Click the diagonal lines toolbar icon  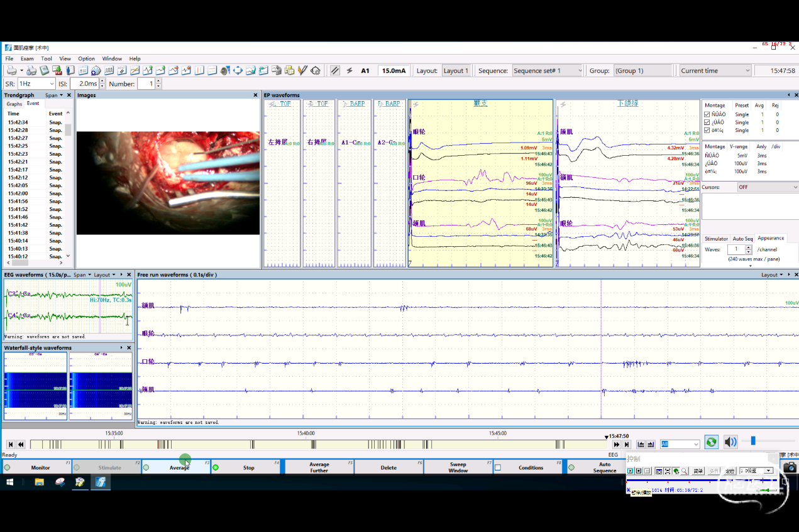(x=335, y=70)
